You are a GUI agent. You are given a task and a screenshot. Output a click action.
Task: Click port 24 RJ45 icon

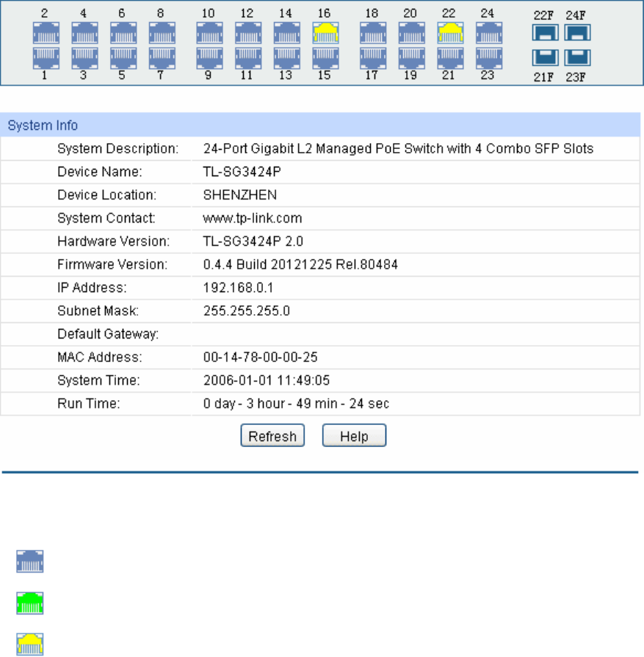pos(489,33)
